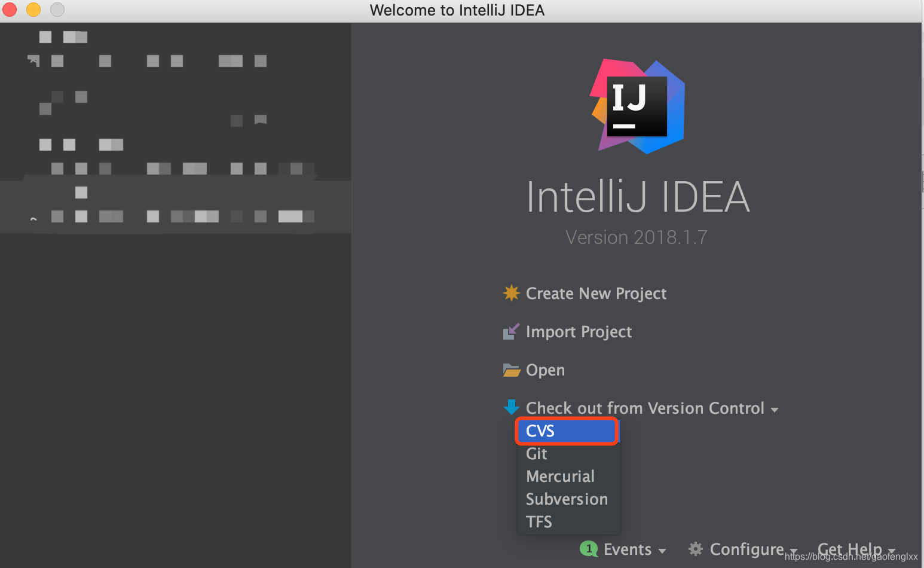This screenshot has height=568, width=924.
Task: Select CVS from the version control menu
Action: click(565, 430)
